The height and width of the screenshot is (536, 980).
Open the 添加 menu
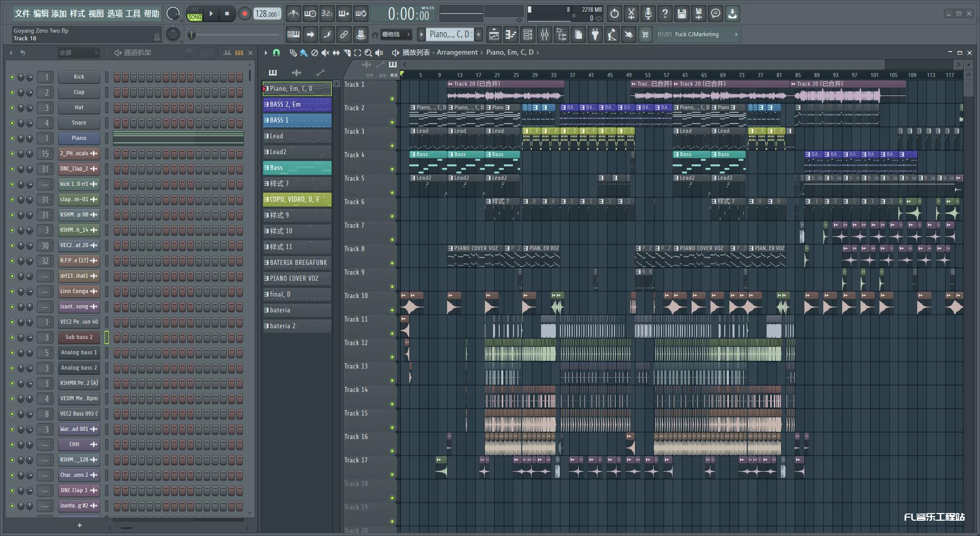point(59,14)
